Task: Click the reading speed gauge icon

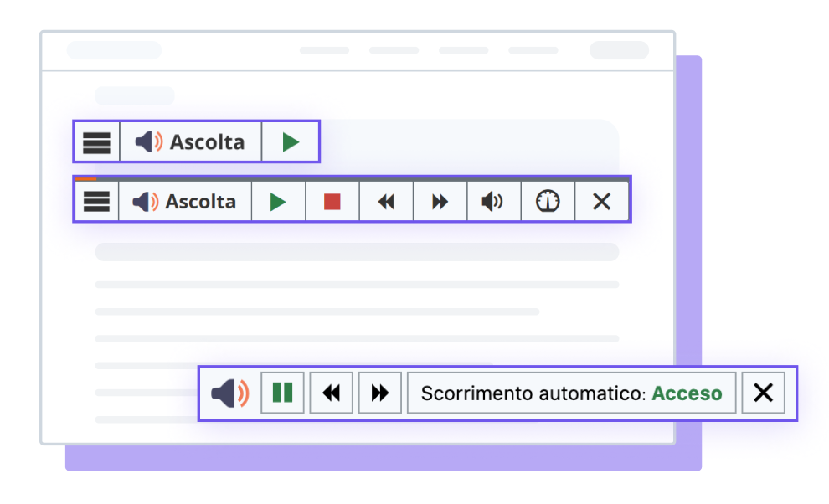Action: (x=548, y=201)
